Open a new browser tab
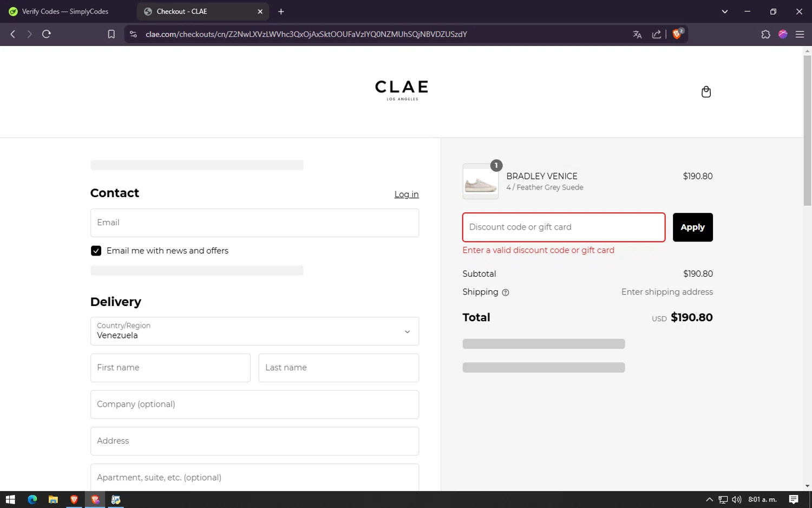Viewport: 812px width, 508px height. 281,11
